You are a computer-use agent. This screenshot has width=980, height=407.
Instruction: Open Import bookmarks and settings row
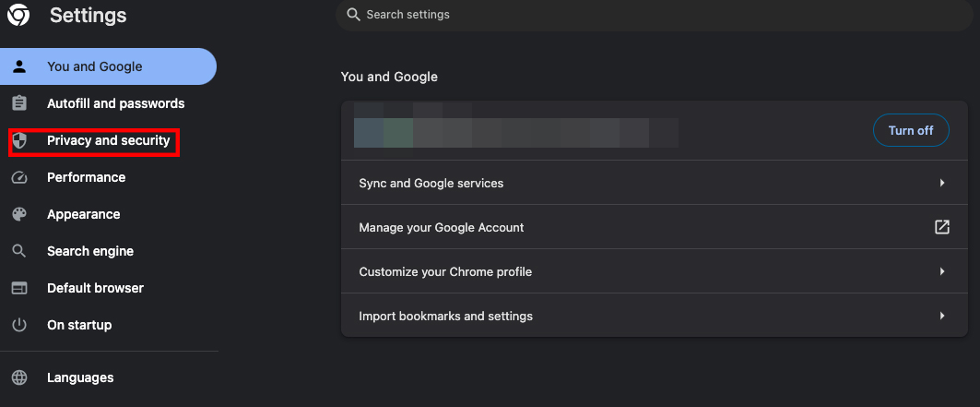[655, 316]
